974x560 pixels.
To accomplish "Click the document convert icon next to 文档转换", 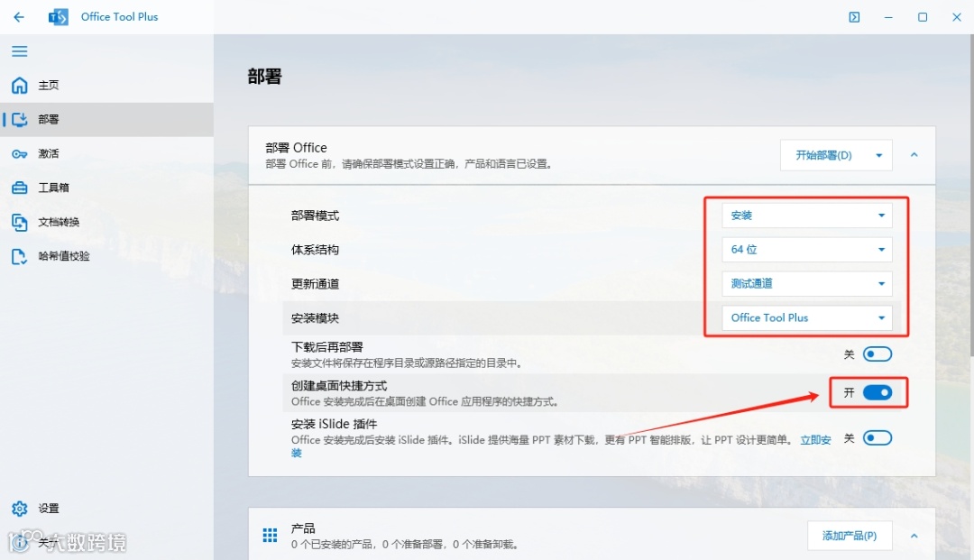I will click(x=19, y=222).
